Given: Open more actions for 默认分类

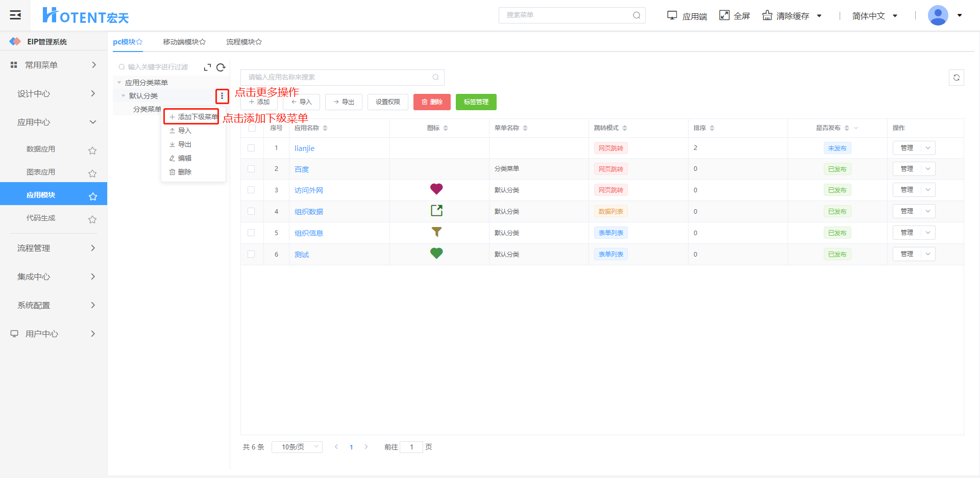Looking at the screenshot, I should pos(222,96).
